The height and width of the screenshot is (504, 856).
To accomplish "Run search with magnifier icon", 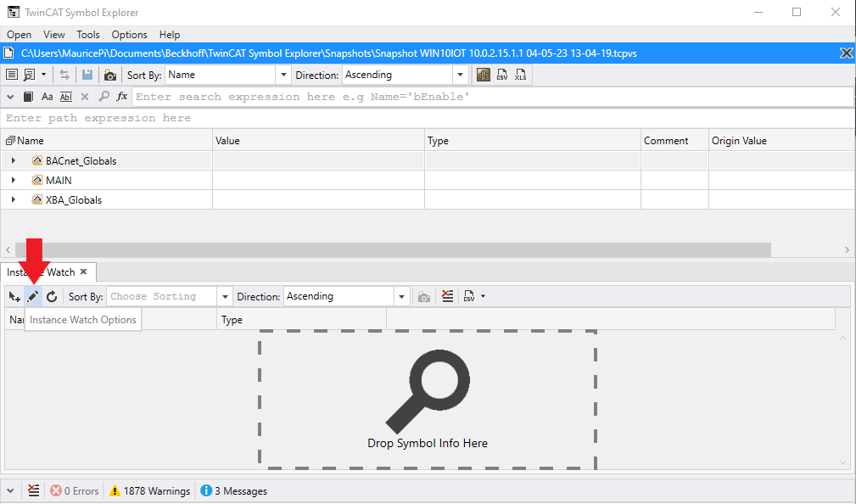I will pos(104,97).
